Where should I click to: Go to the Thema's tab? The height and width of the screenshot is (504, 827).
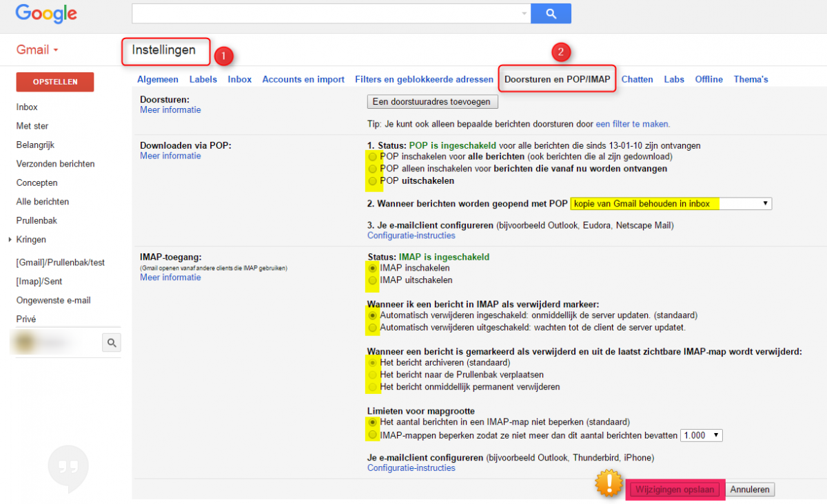pos(751,79)
